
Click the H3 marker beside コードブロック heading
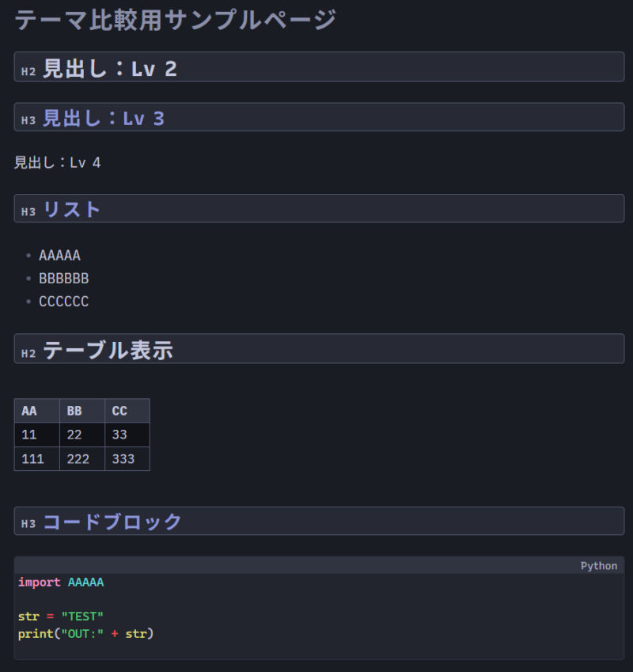coord(28,524)
